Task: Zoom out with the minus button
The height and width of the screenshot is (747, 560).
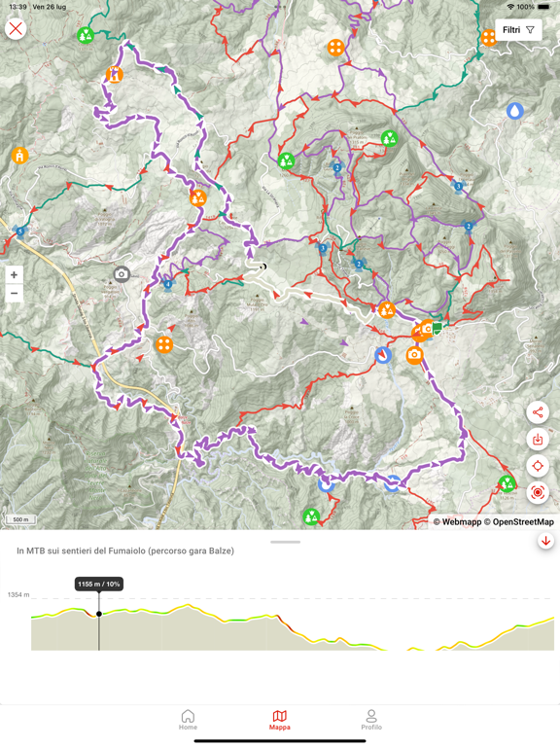Action: (14, 293)
